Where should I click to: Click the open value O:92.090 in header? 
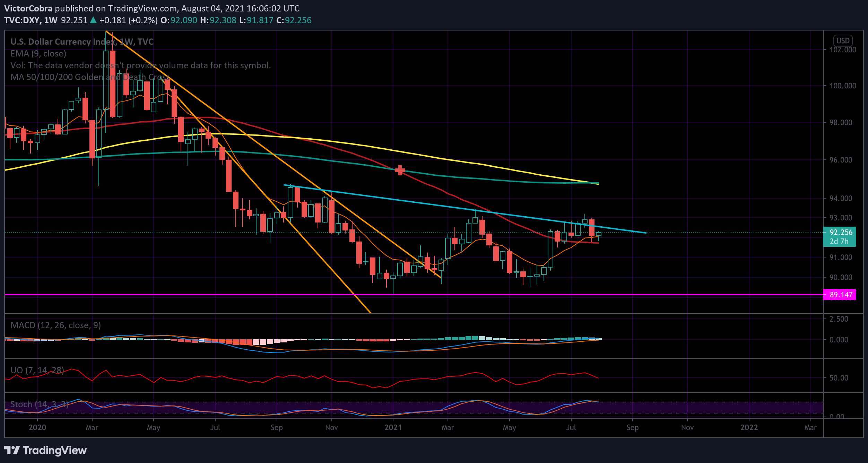coord(179,20)
